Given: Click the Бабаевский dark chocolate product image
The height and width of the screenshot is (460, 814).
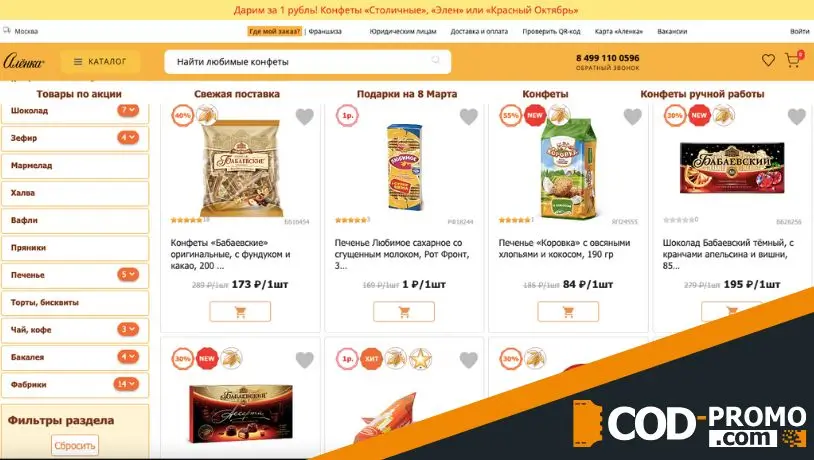Looking at the screenshot, I should [732, 168].
